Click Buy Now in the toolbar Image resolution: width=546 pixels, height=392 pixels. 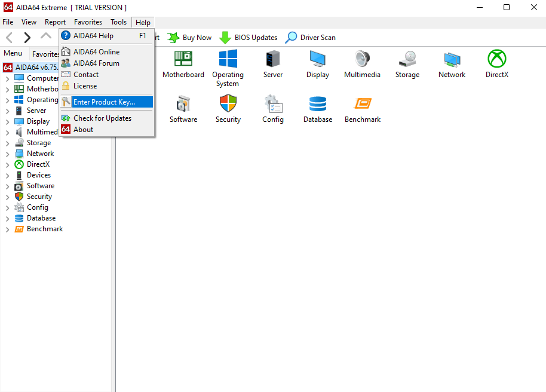[x=189, y=38]
